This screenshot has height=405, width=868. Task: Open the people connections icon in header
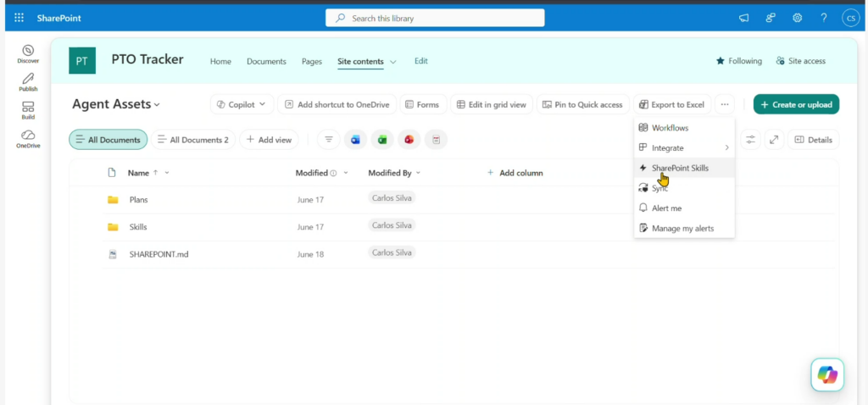(x=771, y=19)
